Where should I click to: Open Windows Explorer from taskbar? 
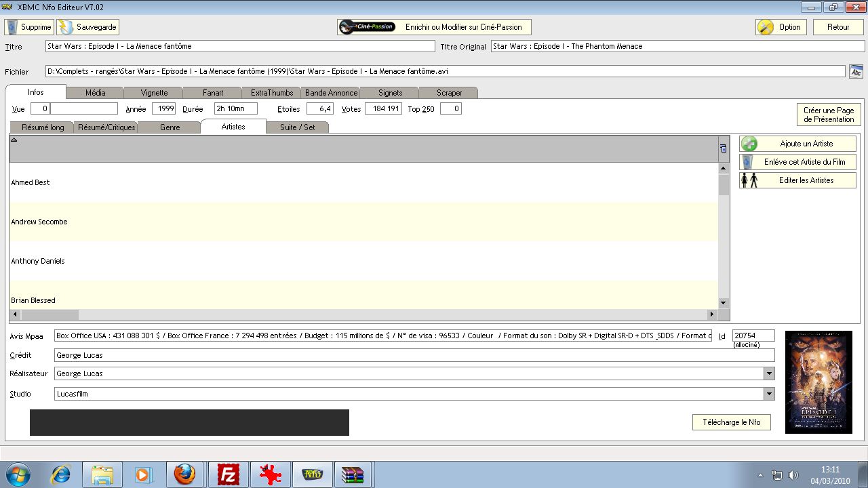(x=102, y=474)
